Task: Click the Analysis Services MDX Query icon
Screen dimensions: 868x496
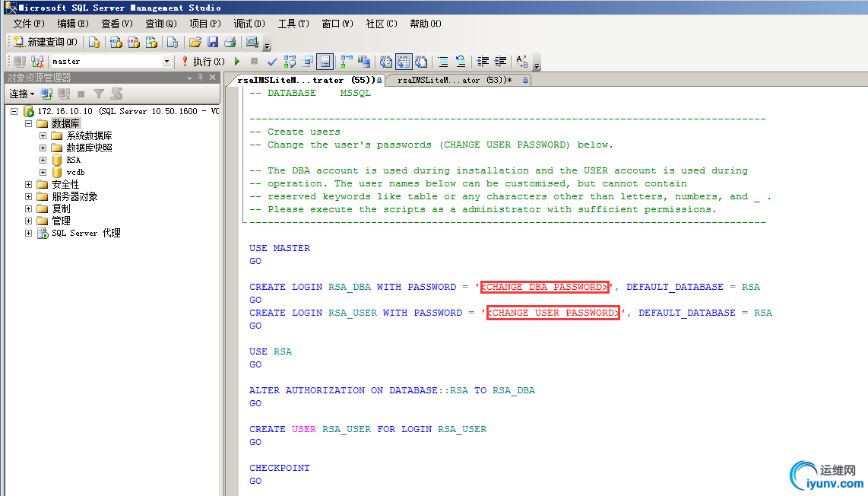Action: 116,42
